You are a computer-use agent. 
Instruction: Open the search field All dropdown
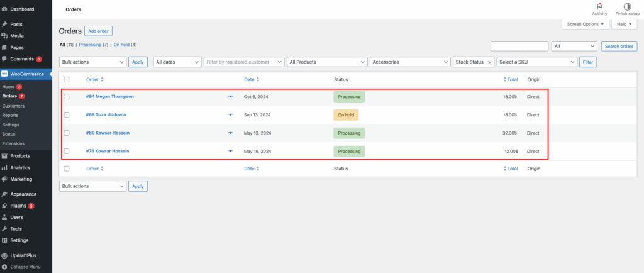click(x=574, y=47)
